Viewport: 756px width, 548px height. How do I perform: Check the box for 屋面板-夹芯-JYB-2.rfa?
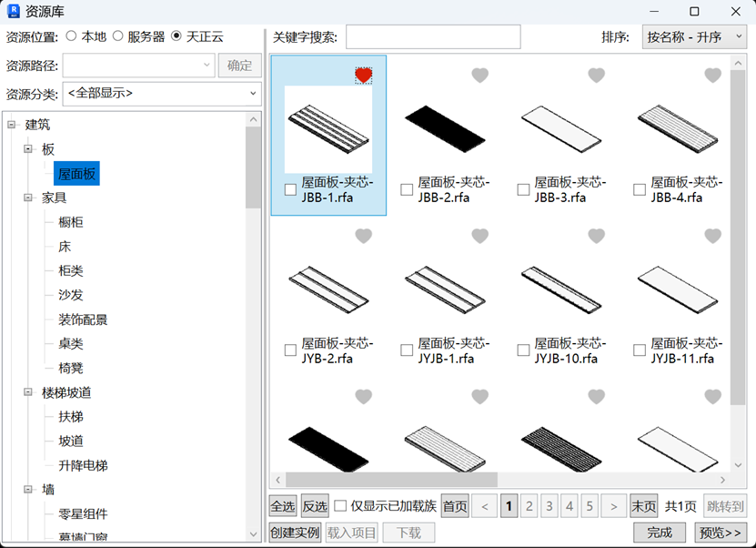[290, 350]
